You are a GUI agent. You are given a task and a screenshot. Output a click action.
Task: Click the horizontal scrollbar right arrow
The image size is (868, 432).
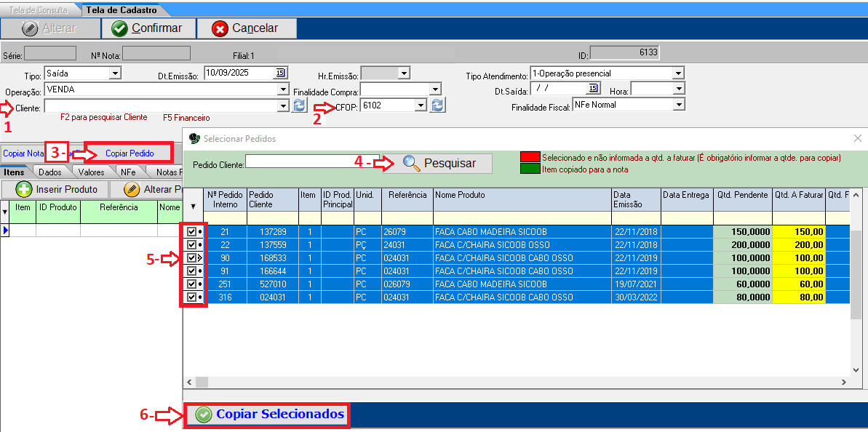click(x=844, y=383)
